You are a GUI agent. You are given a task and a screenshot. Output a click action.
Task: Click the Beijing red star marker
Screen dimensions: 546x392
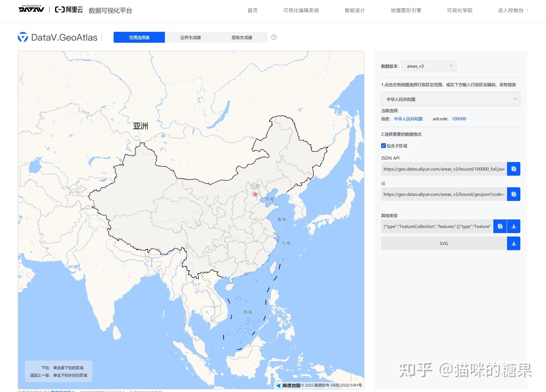[x=255, y=194]
